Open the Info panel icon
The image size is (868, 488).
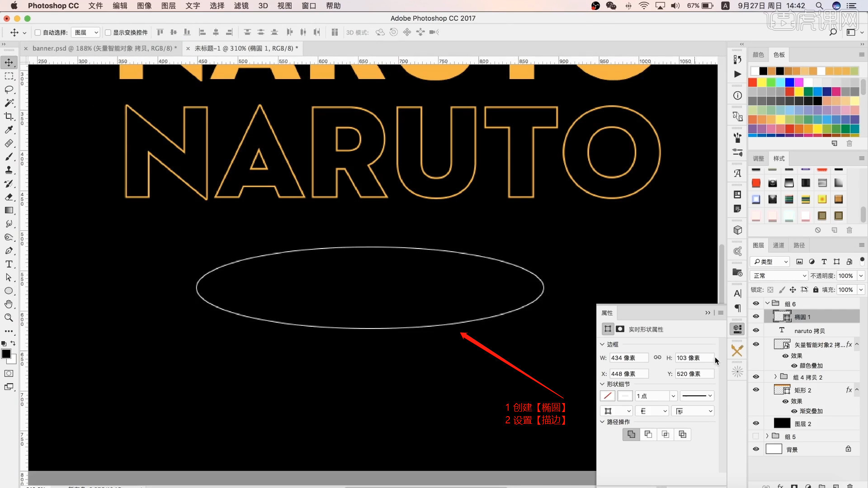[738, 96]
